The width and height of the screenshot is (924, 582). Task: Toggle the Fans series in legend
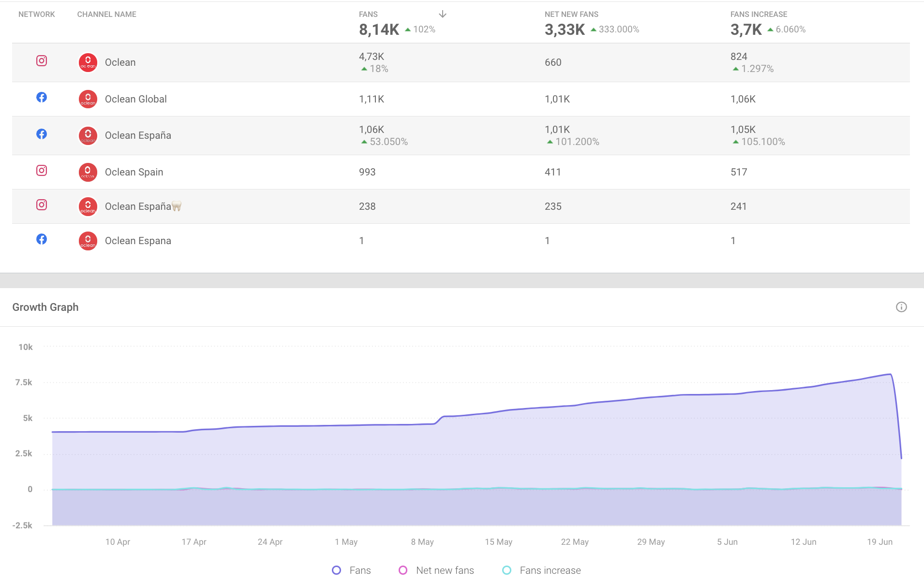(x=351, y=570)
